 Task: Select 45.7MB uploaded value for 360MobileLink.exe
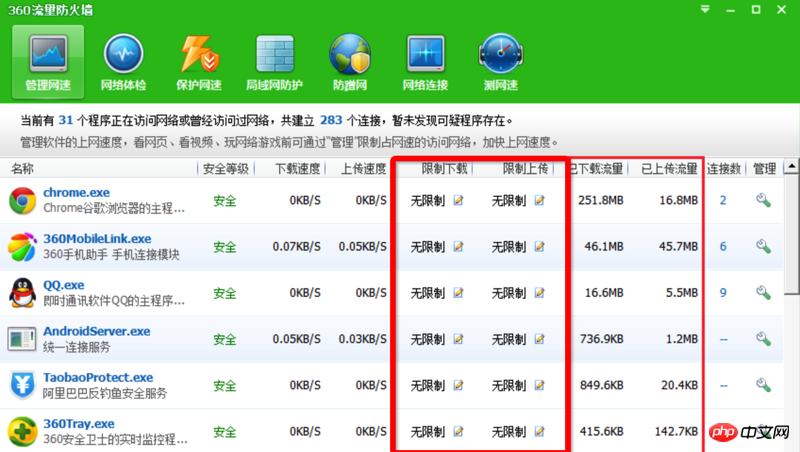(x=679, y=247)
